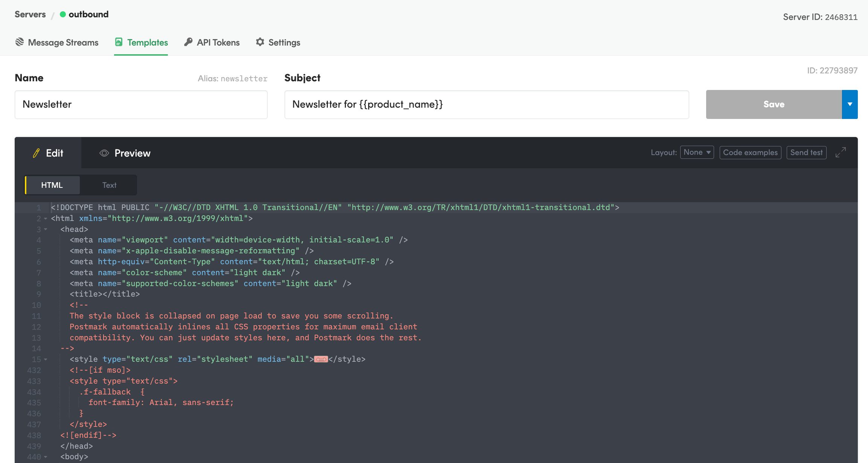Click the Templates bookmark icon
868x463 pixels.
(119, 42)
